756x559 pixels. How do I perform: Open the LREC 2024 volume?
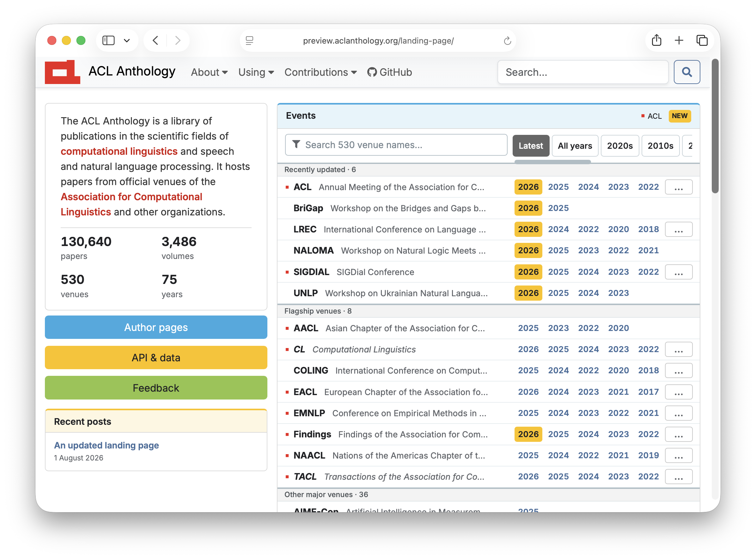click(558, 229)
